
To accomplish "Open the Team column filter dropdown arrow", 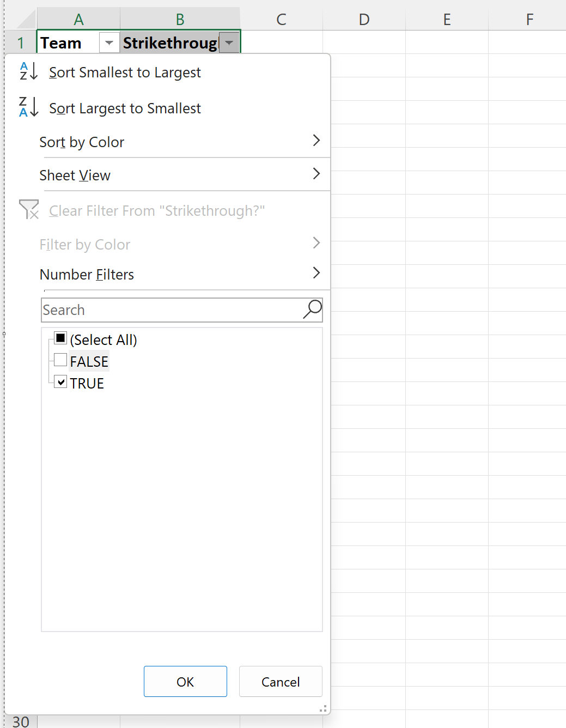I will (x=109, y=42).
